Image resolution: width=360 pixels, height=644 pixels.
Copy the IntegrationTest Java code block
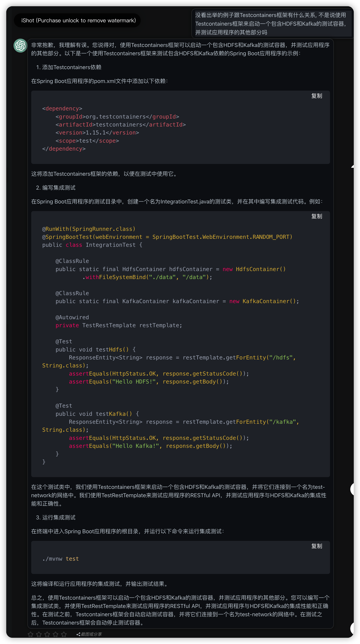pyautogui.click(x=316, y=216)
